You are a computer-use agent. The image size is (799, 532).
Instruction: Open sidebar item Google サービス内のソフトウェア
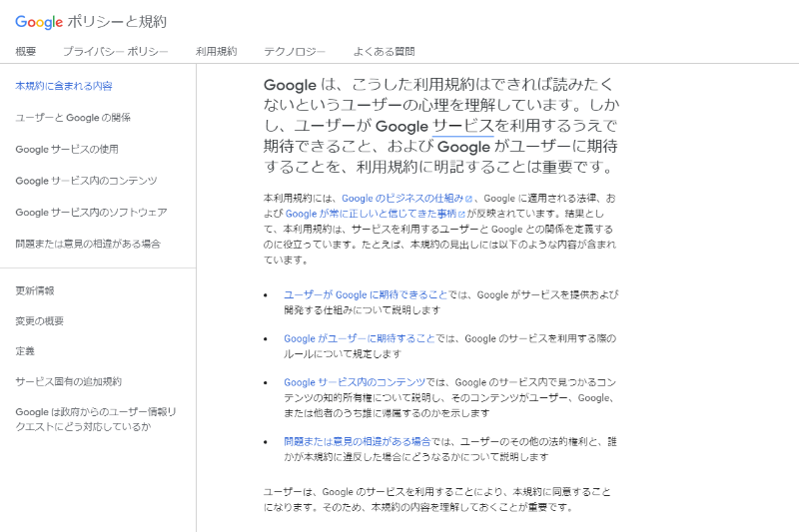point(91,213)
